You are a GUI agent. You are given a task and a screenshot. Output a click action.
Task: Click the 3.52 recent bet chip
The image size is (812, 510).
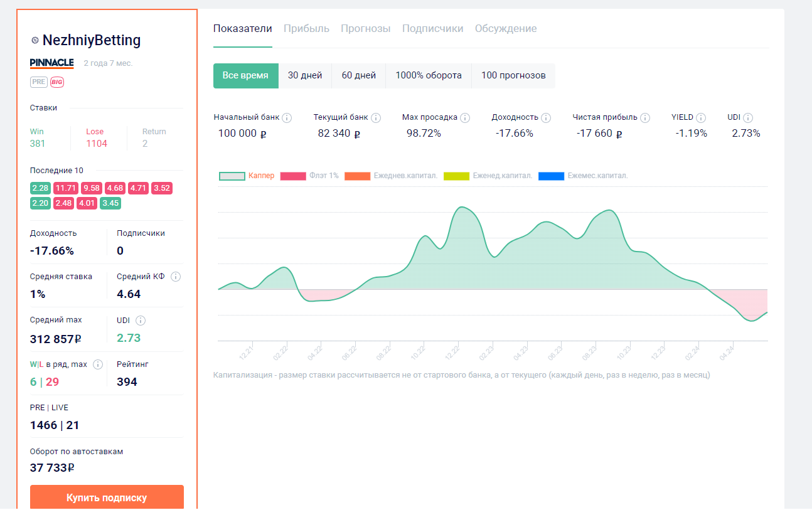162,188
